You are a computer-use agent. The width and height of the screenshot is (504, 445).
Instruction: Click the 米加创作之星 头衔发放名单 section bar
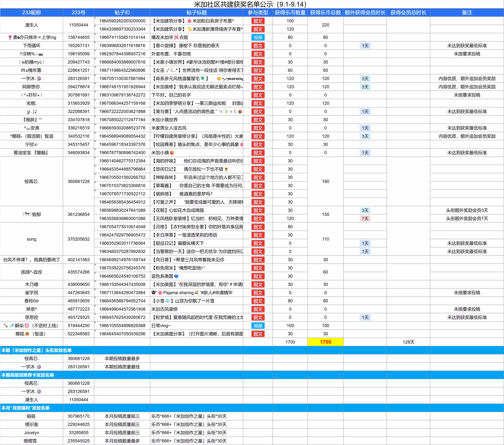36,350
